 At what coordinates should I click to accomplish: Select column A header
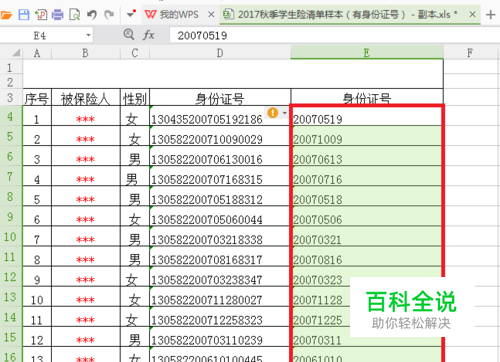[x=37, y=53]
